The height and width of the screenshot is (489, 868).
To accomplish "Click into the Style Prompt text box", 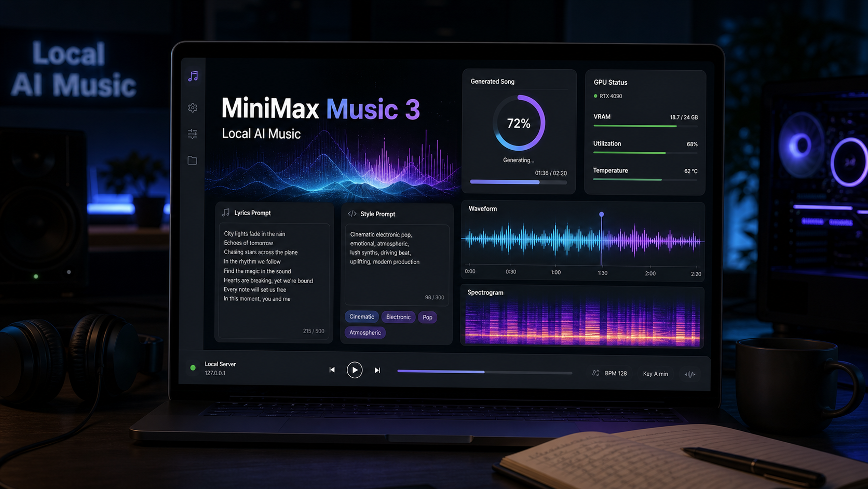I will tap(397, 265).
